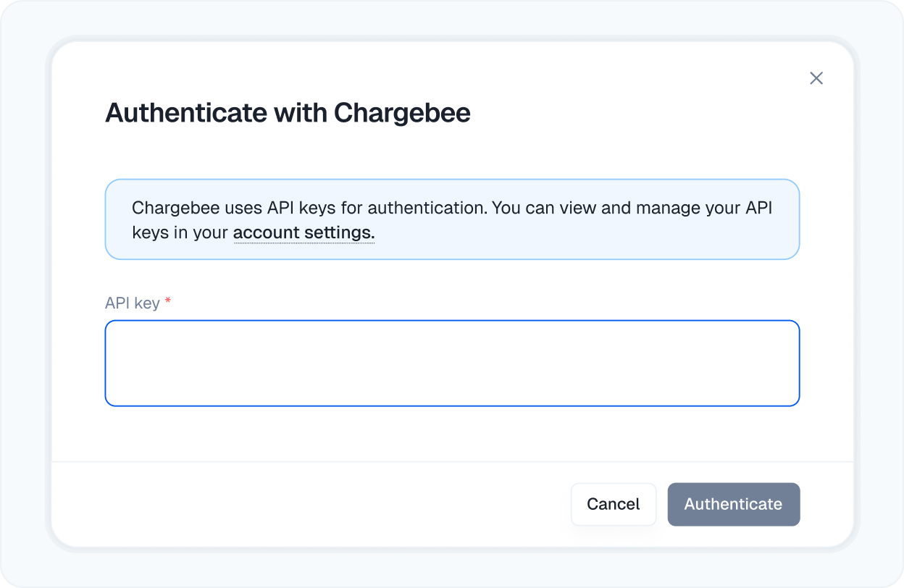Click the informational banner about API keys
Image resolution: width=904 pixels, height=588 pixels.
(452, 219)
